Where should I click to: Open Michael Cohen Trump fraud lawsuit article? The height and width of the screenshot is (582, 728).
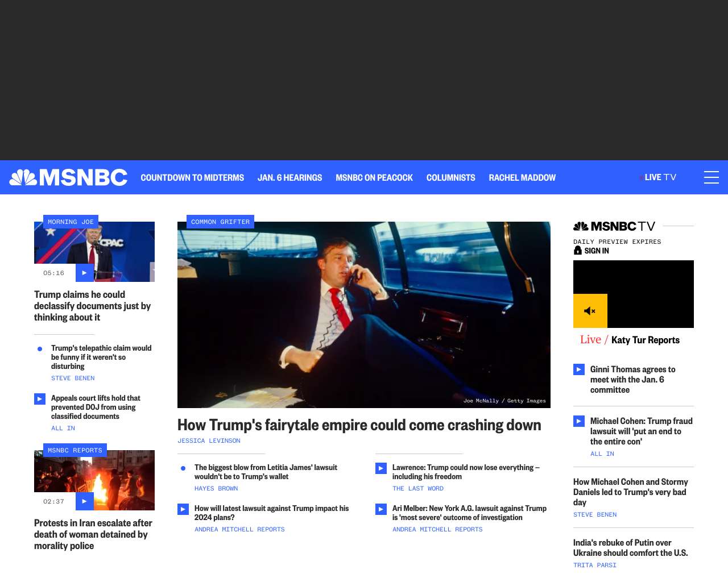tap(641, 431)
